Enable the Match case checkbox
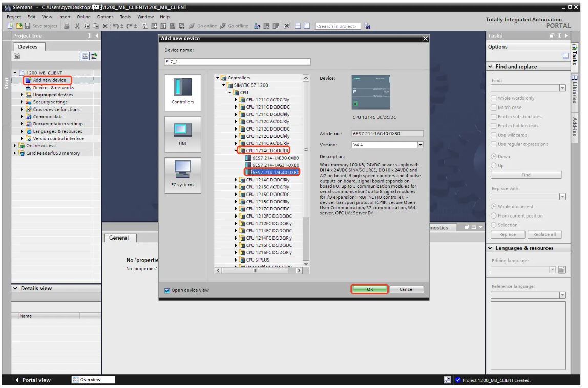The width and height of the screenshot is (588, 388). pos(494,107)
